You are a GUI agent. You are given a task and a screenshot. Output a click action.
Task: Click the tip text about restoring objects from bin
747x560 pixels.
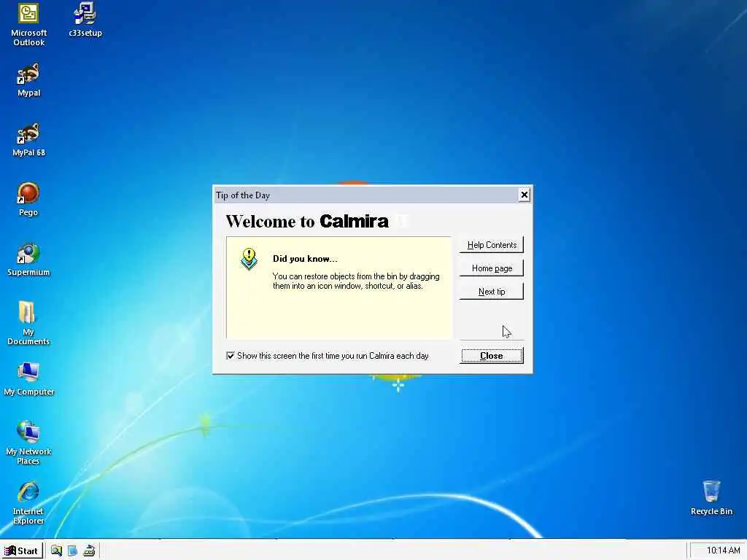click(356, 281)
